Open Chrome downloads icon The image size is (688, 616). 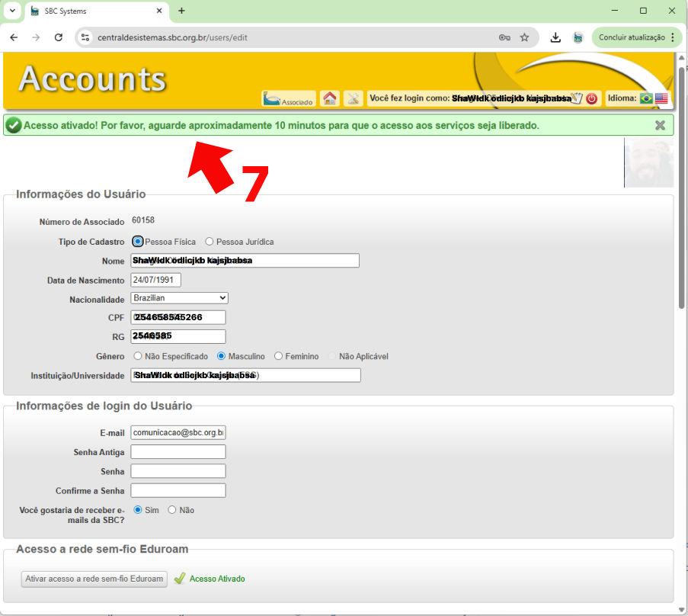tap(556, 37)
